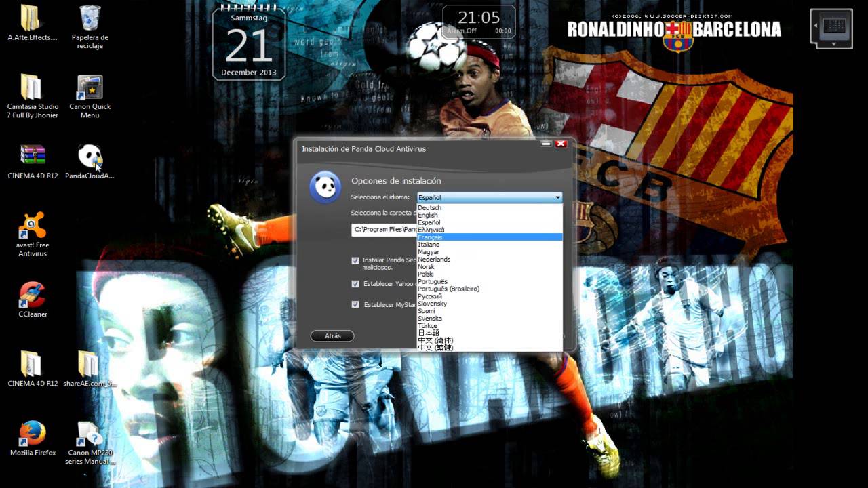Image resolution: width=868 pixels, height=488 pixels.
Task: Minimize the Panda Cloud Antivirus installer
Action: [x=546, y=144]
